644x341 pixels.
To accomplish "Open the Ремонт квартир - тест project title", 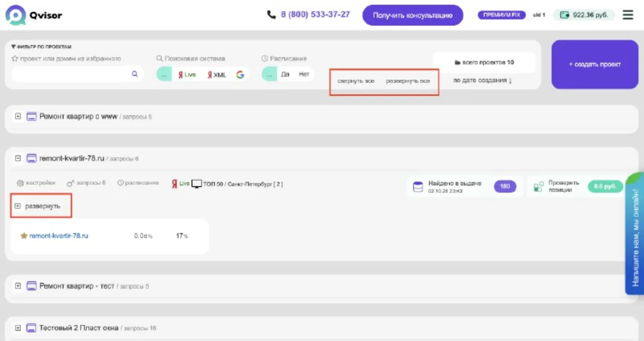I will tap(77, 286).
